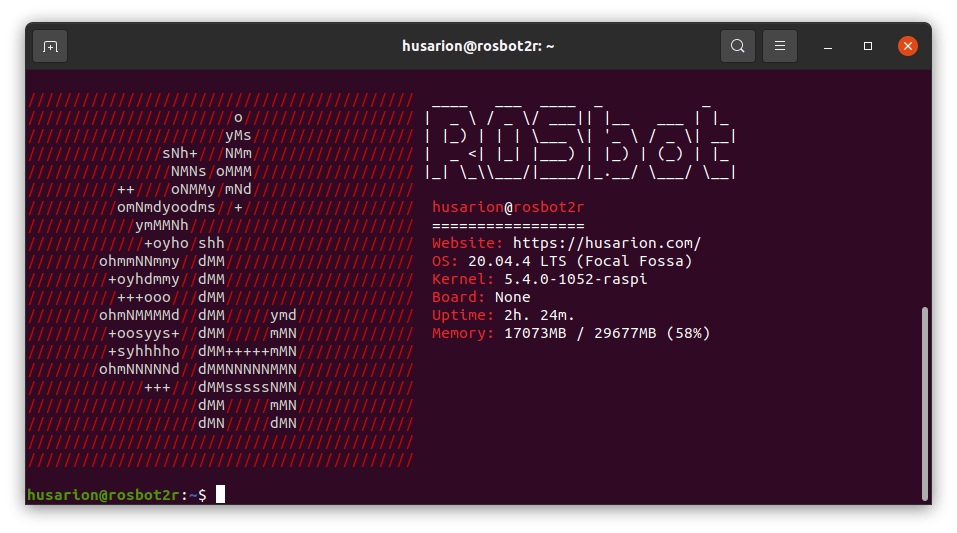Open the terminal search tool
The height and width of the screenshot is (533, 957).
[x=737, y=46]
